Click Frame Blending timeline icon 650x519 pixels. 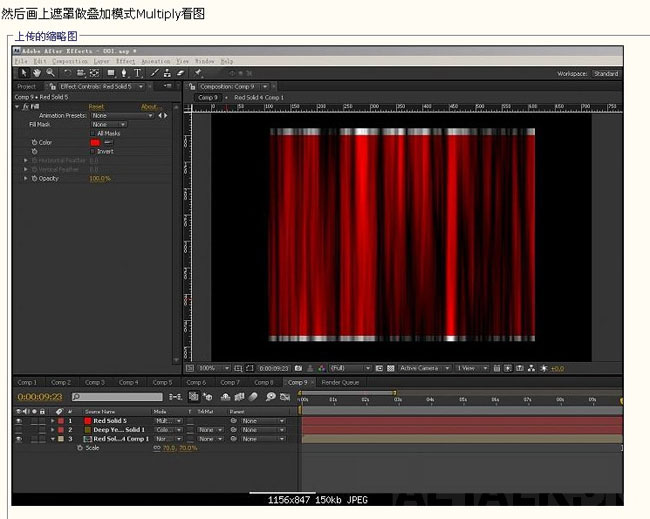coord(239,397)
